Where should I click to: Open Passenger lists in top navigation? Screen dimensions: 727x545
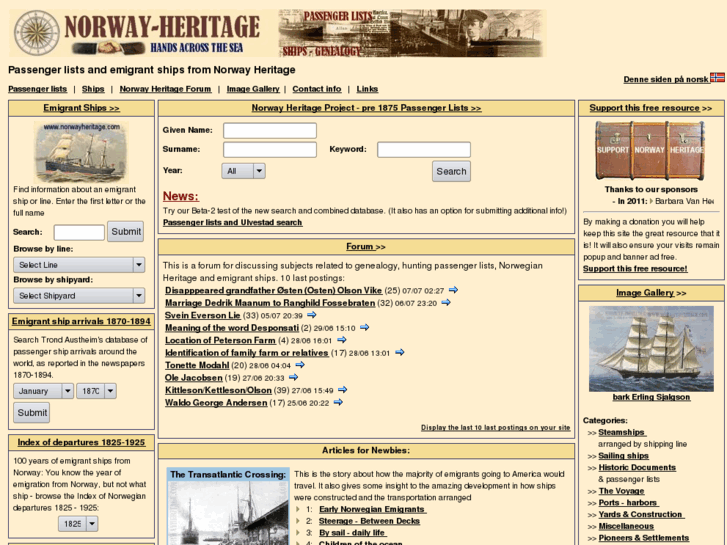tap(38, 89)
